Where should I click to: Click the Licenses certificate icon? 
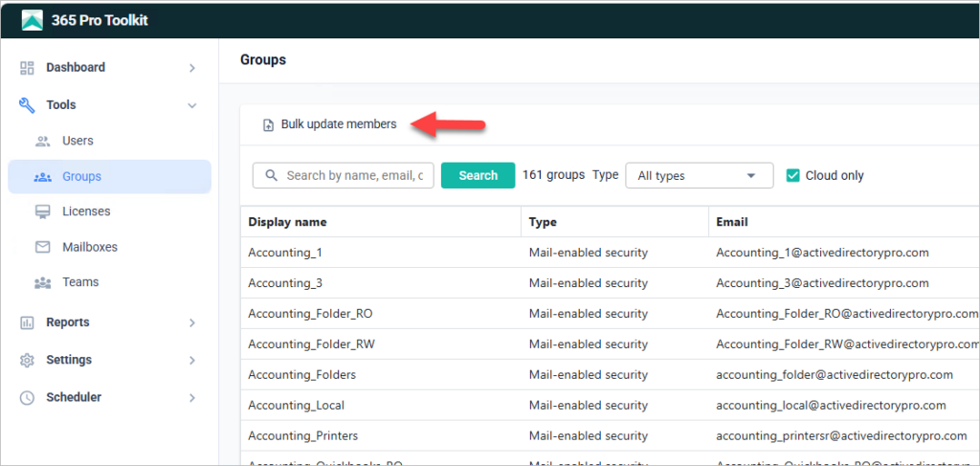42,211
